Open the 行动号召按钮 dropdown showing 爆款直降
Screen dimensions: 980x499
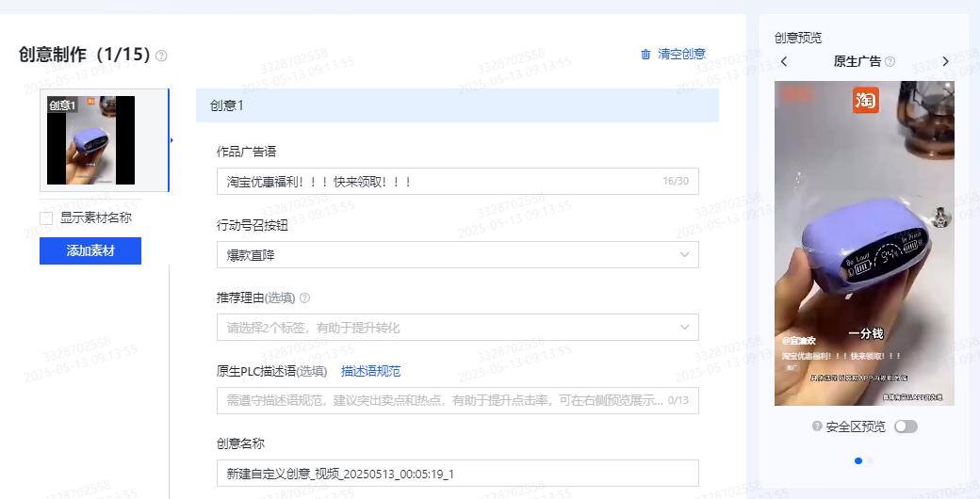[x=458, y=255]
